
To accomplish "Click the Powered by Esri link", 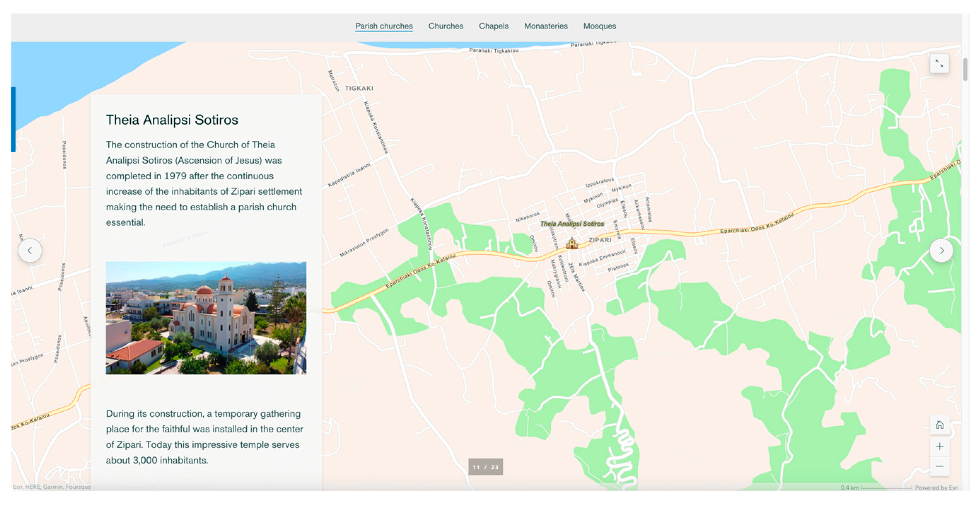I will (936, 487).
